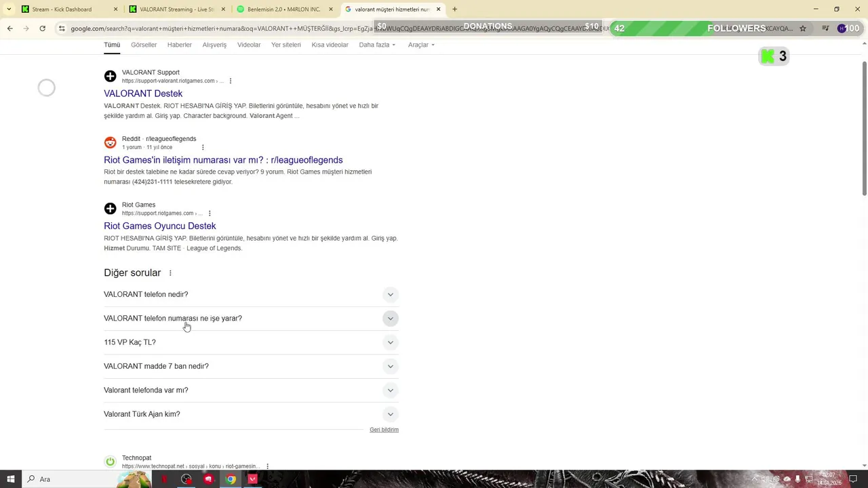Bookmark this page with the star icon

coord(803,28)
